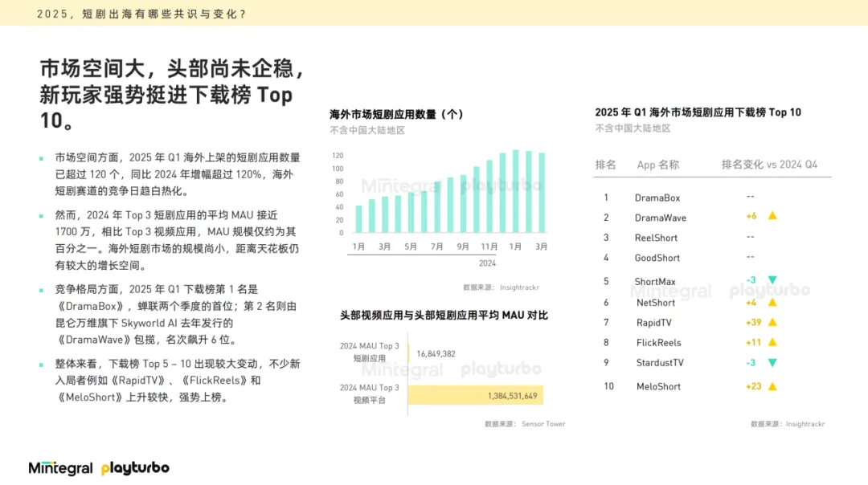Click the +6 rank change value
The height and width of the screenshot is (485, 868).
click(x=751, y=216)
